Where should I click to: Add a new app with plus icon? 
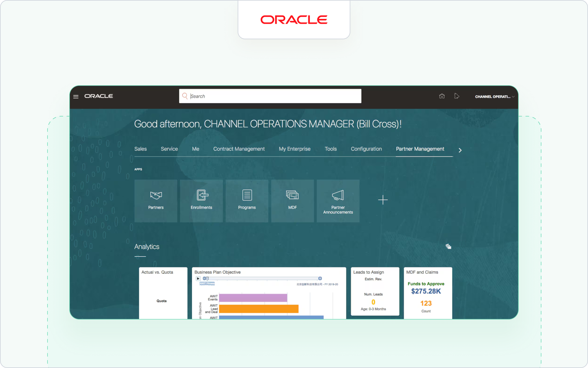tap(383, 200)
